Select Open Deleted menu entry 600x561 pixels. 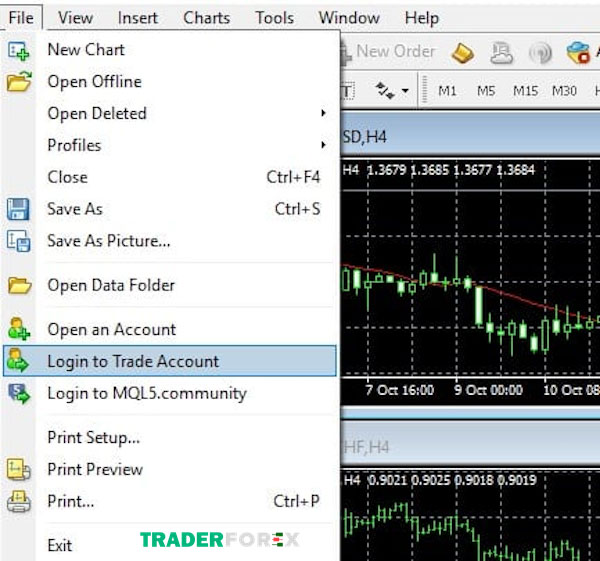(170, 113)
